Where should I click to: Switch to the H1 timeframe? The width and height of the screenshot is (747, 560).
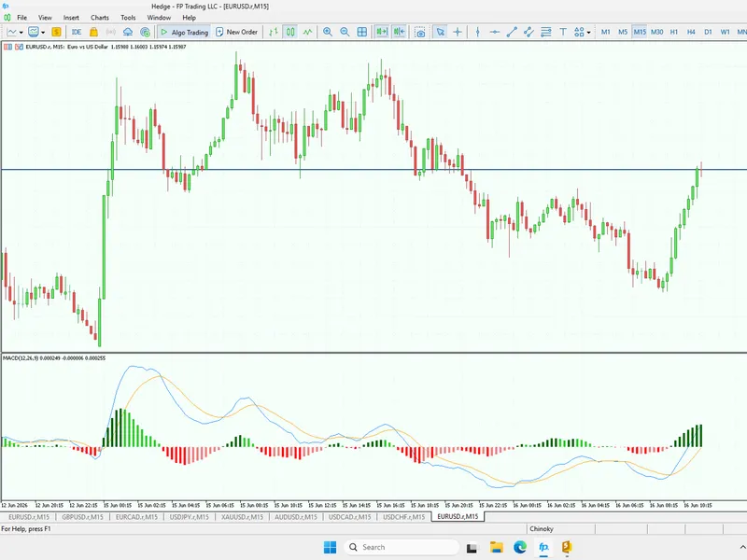(x=673, y=32)
